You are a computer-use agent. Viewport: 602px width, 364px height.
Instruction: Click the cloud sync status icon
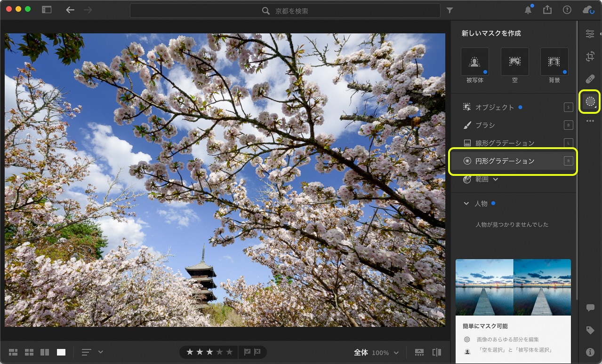click(x=588, y=10)
